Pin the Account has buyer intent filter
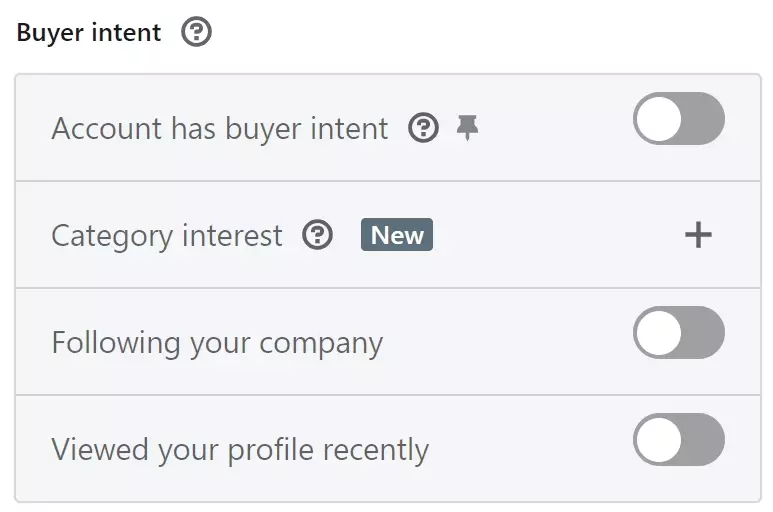Viewport: 773px width, 512px height. tap(467, 128)
